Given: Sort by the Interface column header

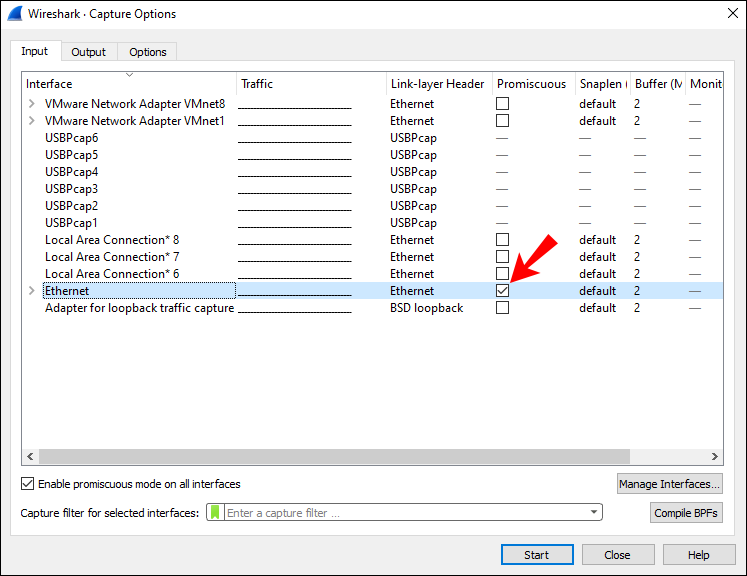Looking at the screenshot, I should point(129,83).
